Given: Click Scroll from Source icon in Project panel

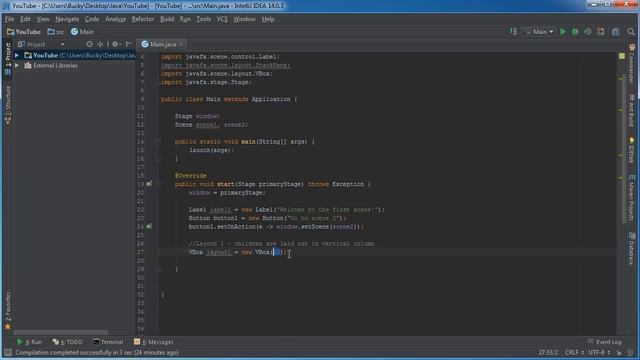Looking at the screenshot, I should [90, 44].
